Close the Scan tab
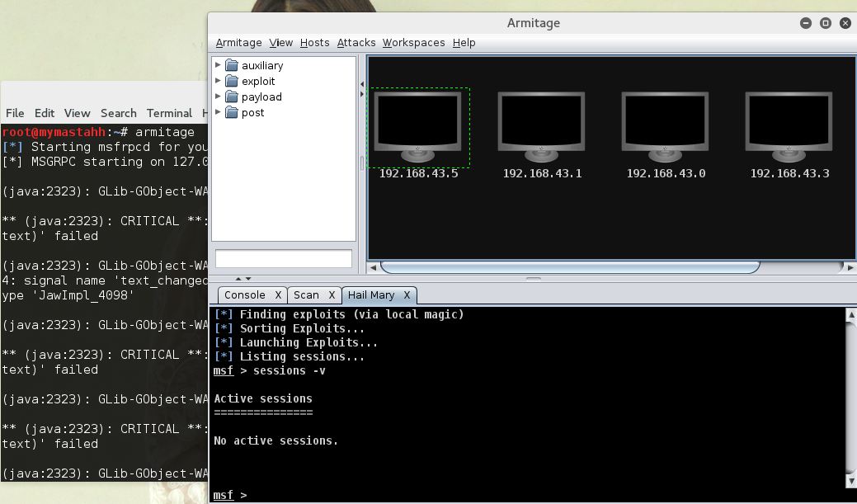This screenshot has width=857, height=504. tap(332, 295)
